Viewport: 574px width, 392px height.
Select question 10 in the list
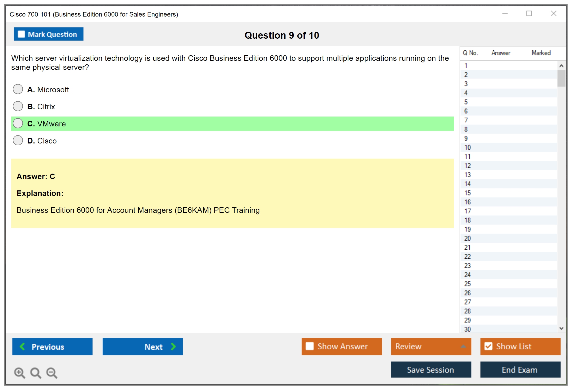467,147
